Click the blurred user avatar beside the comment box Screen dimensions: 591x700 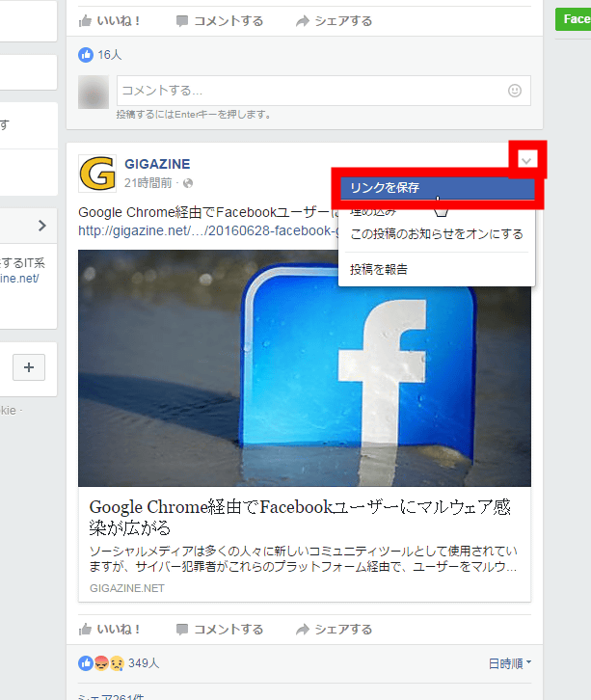(x=94, y=92)
